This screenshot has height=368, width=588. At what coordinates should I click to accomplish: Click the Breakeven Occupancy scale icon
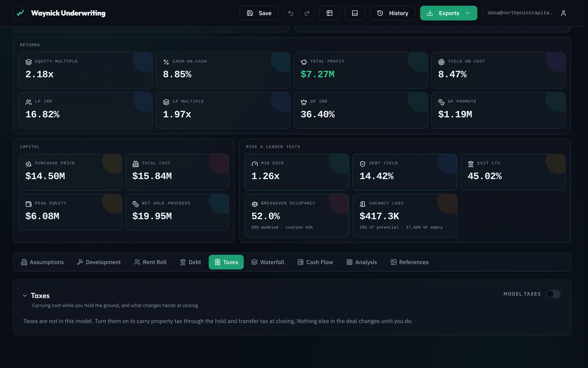click(255, 204)
